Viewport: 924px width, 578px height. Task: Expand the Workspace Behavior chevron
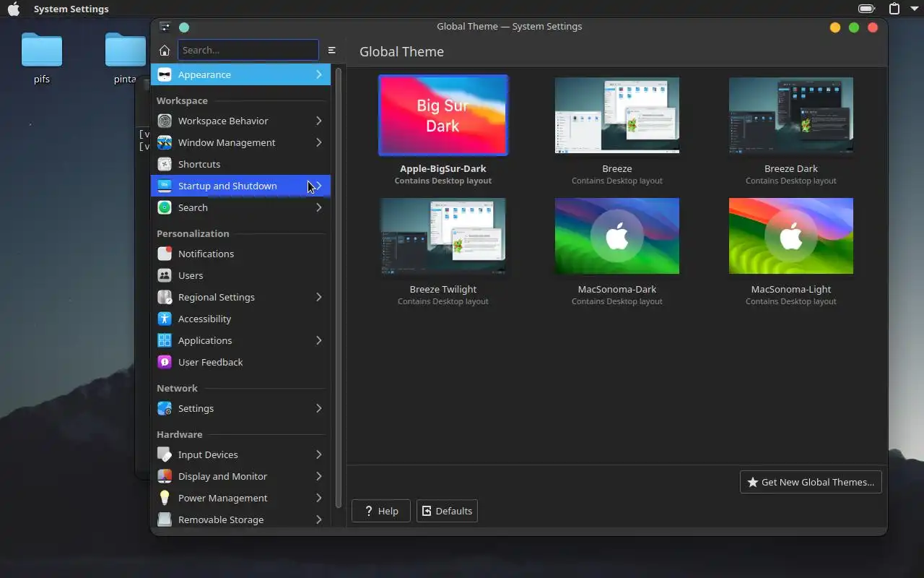tap(318, 121)
